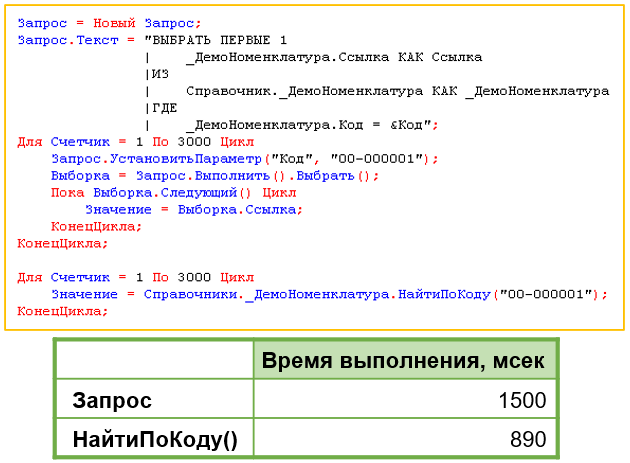This screenshot has width=630, height=463.
Task: Click the 'ВЫБРАТЬ ПЕРВЫЕ 1' query text
Action: pos(216,40)
